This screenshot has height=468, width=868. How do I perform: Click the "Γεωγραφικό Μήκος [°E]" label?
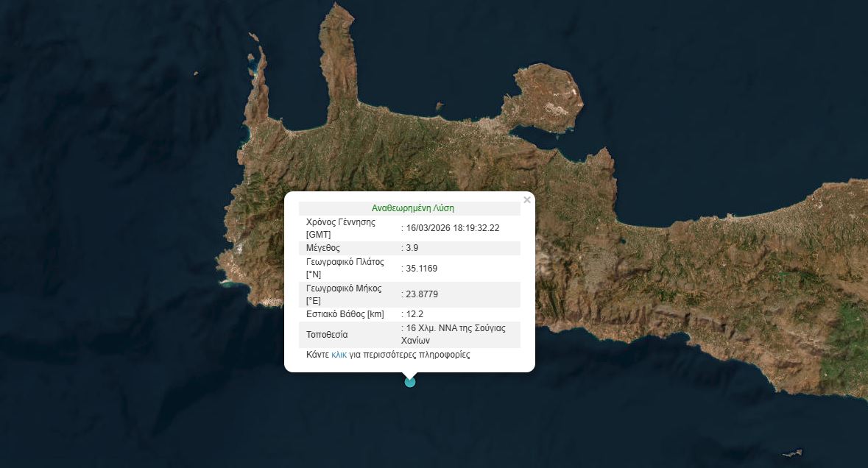344,294
